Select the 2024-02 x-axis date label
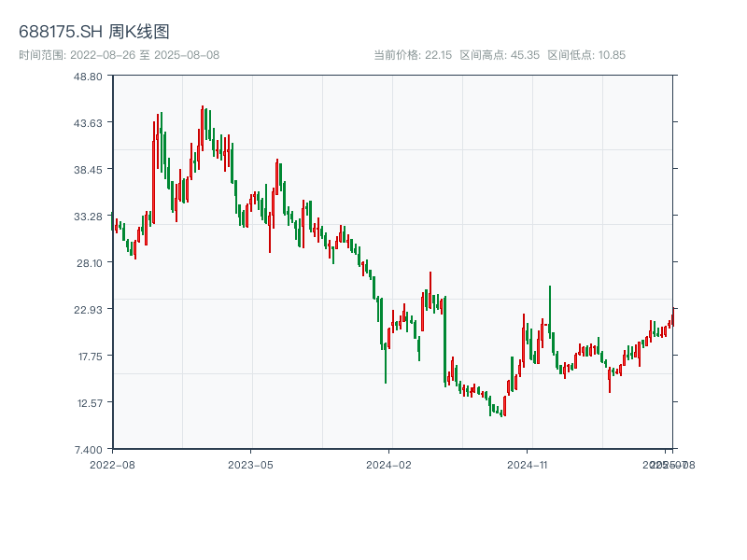Screen dimensions: 747x560 [x=389, y=464]
